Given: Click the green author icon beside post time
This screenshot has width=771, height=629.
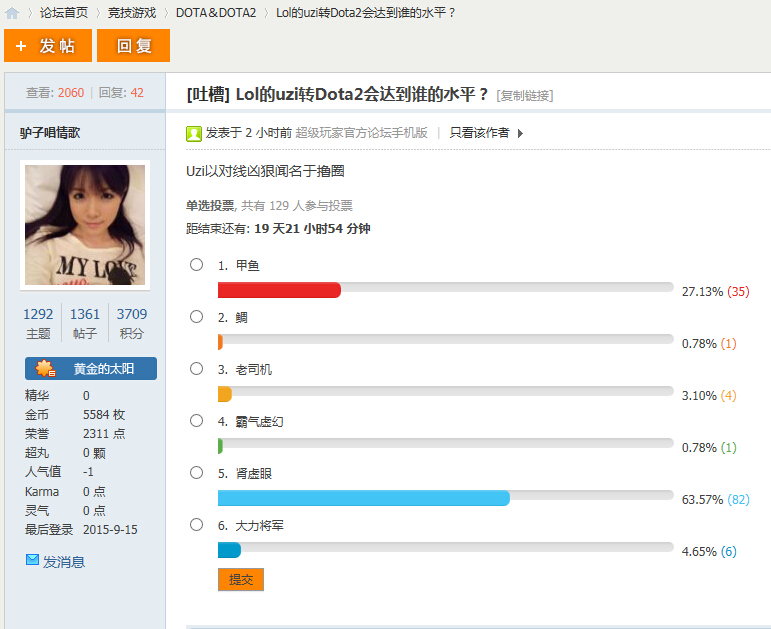Looking at the screenshot, I should coord(194,133).
